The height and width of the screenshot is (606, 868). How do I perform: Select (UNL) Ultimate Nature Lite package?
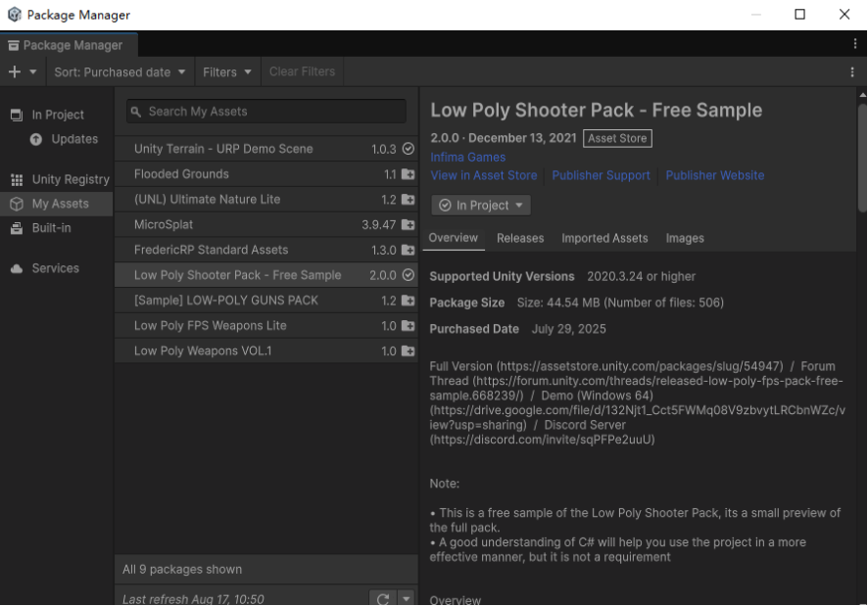[266, 200]
